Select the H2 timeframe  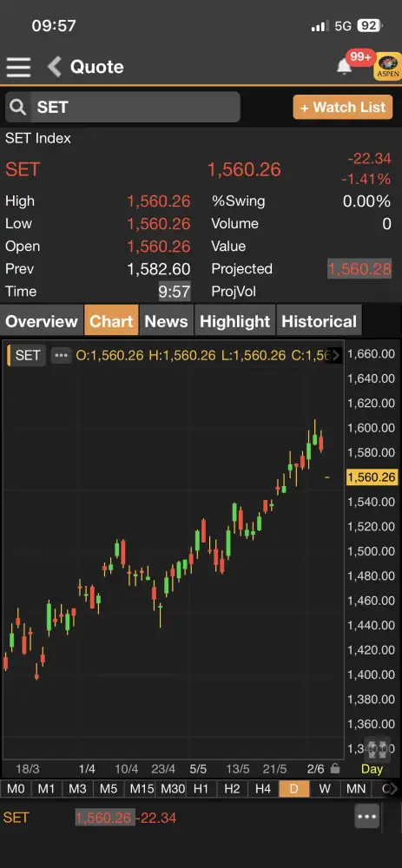[x=233, y=788]
